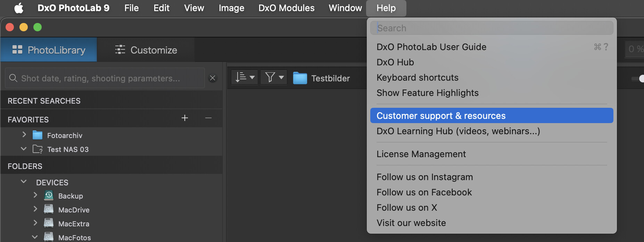The width and height of the screenshot is (644, 242).
Task: Choose Follow us on X
Action: tap(492, 208)
